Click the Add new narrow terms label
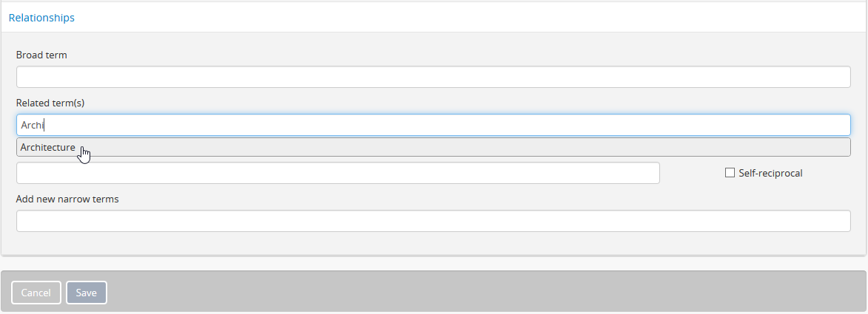The height and width of the screenshot is (314, 868). pos(67,199)
